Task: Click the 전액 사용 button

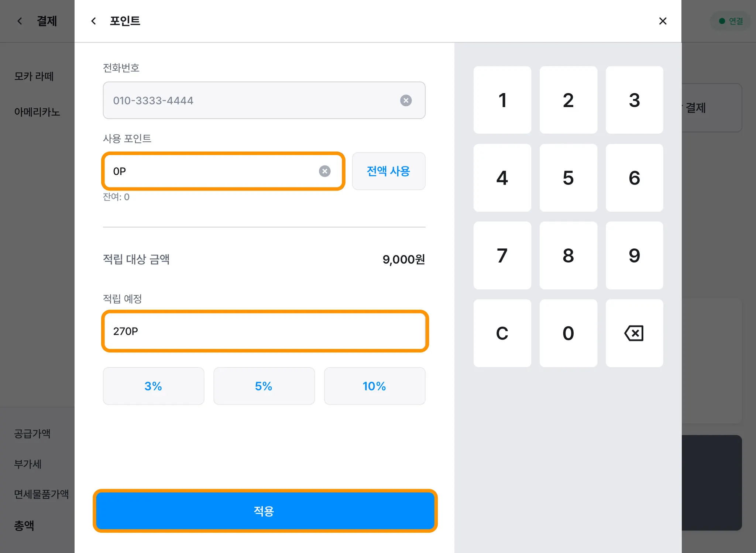Action: click(388, 171)
